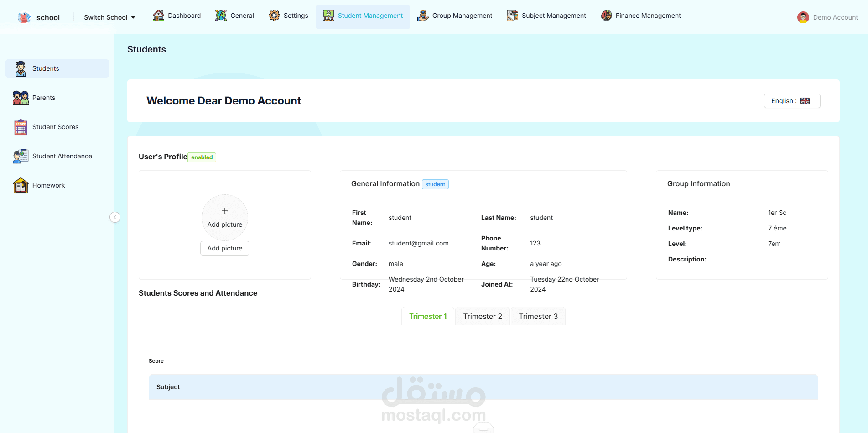
Task: Open the Switch School dropdown
Action: [110, 17]
